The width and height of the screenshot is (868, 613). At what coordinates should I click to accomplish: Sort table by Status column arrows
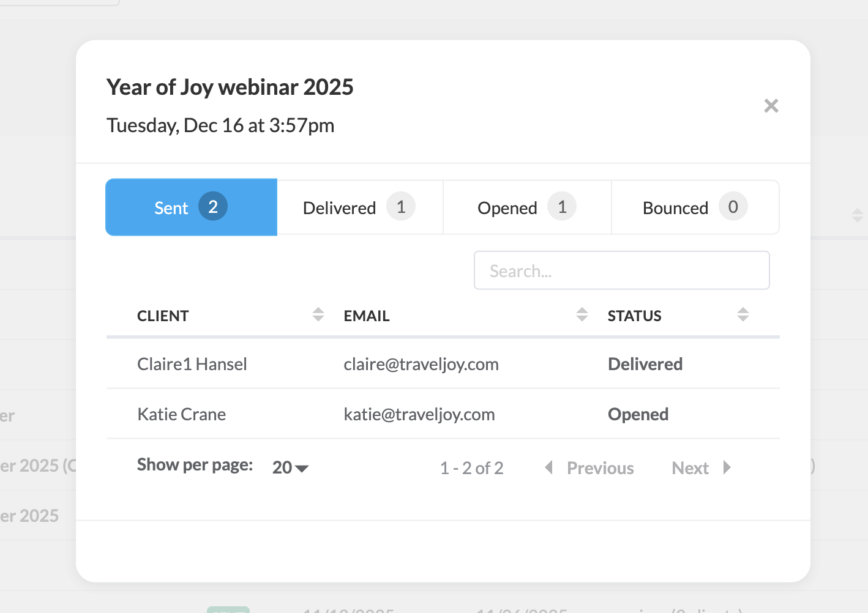point(743,314)
